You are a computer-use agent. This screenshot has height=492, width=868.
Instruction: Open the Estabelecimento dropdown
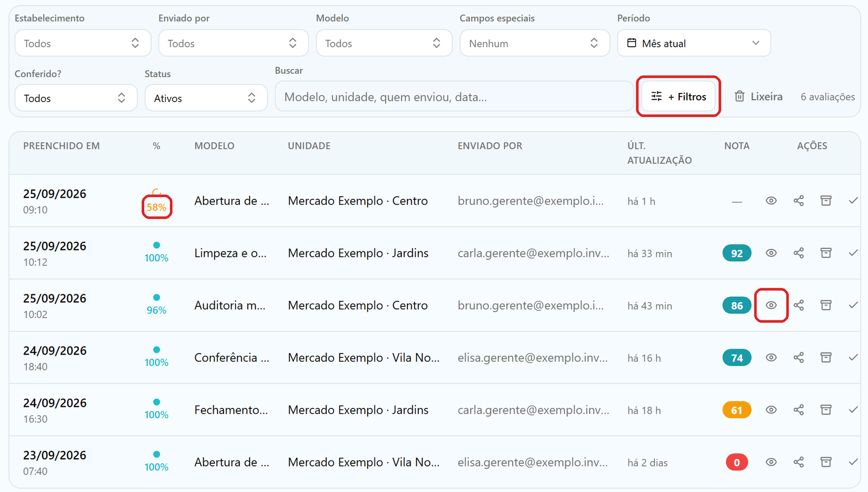pos(82,43)
